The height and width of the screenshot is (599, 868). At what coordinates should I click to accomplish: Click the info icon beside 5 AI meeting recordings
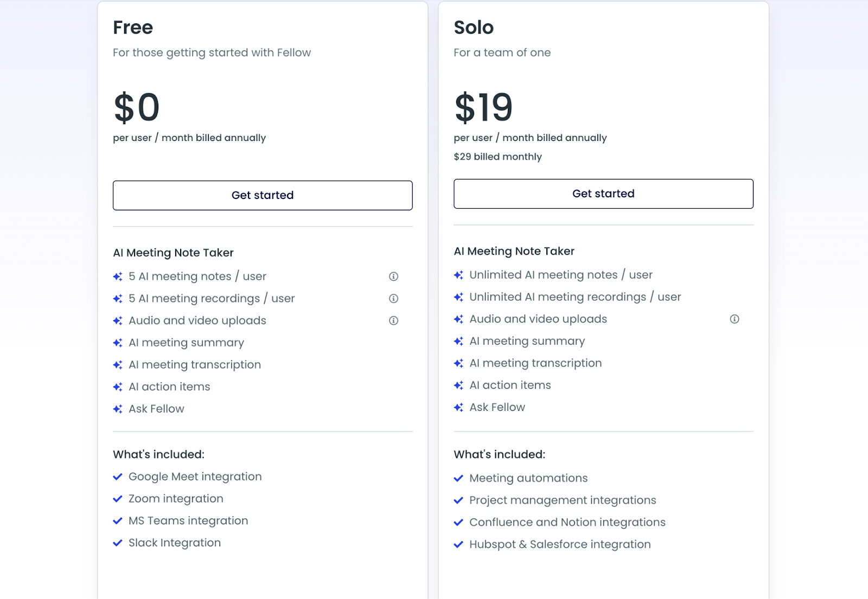[x=394, y=299]
